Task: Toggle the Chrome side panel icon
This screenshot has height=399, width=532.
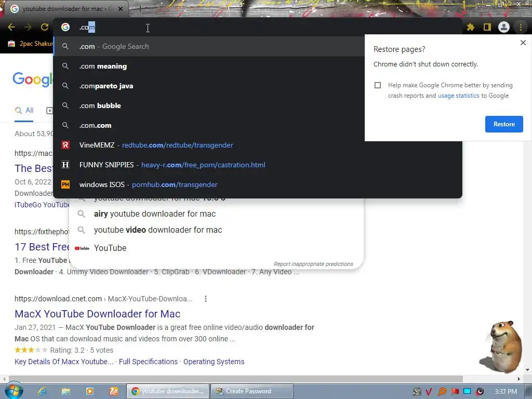Action: point(487,27)
